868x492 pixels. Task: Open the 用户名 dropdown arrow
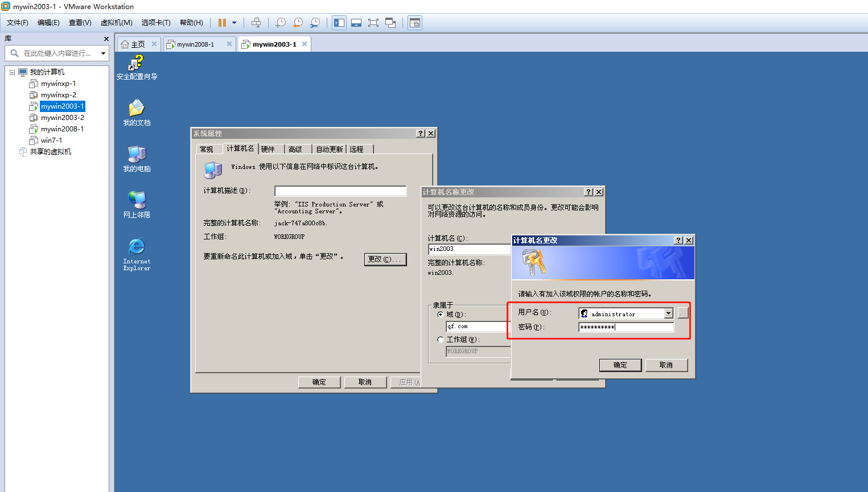coord(669,313)
